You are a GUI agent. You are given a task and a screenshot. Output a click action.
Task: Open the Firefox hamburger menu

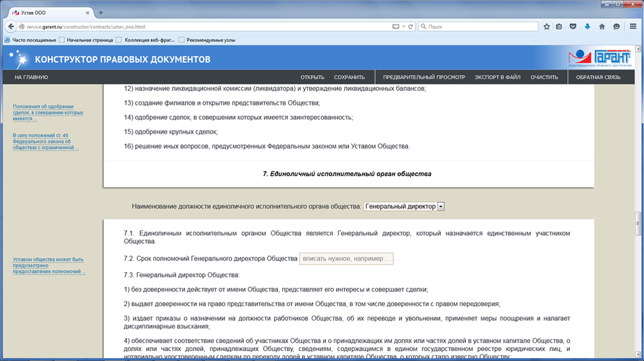[x=633, y=27]
